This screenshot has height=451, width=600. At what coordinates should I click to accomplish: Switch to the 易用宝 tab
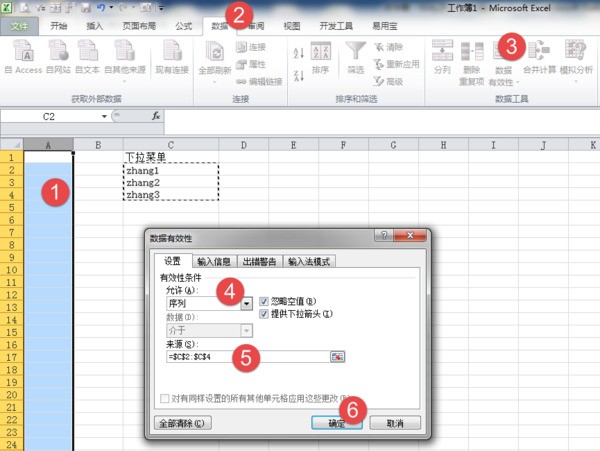tap(385, 26)
